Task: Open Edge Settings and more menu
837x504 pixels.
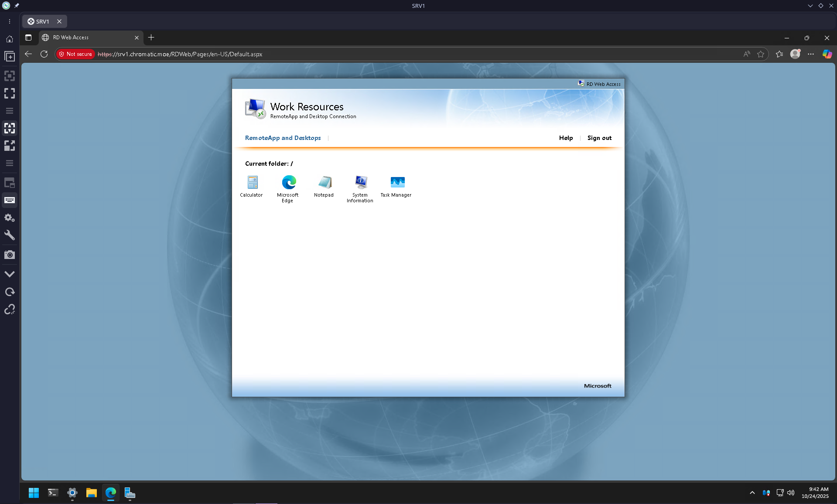Action: click(x=811, y=54)
